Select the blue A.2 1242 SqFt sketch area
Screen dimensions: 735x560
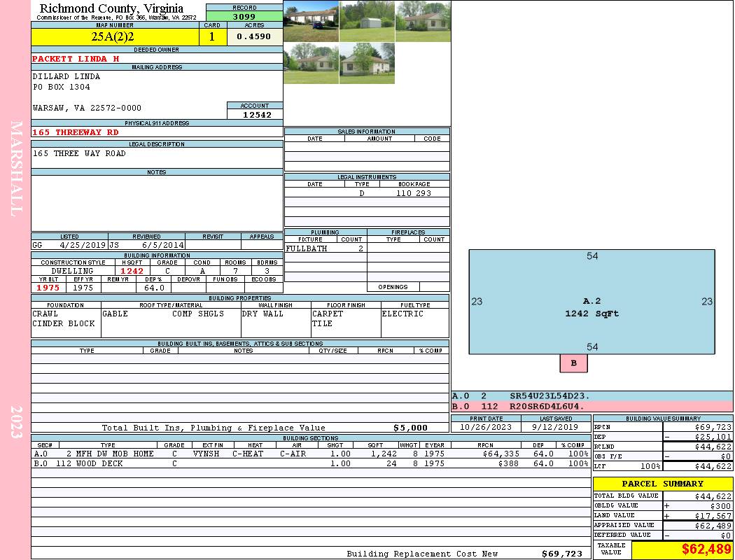point(591,308)
